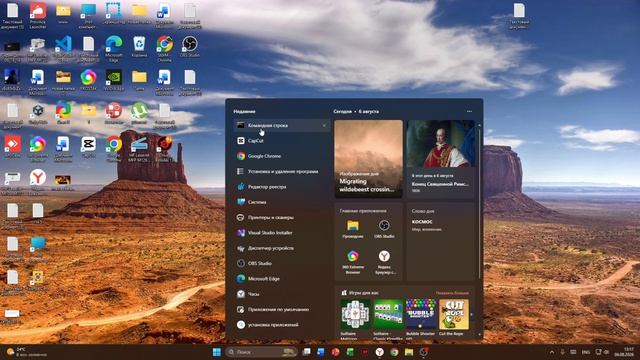Open Task View in the taskbar
This screenshot has width=640, height=360.
[x=307, y=352]
